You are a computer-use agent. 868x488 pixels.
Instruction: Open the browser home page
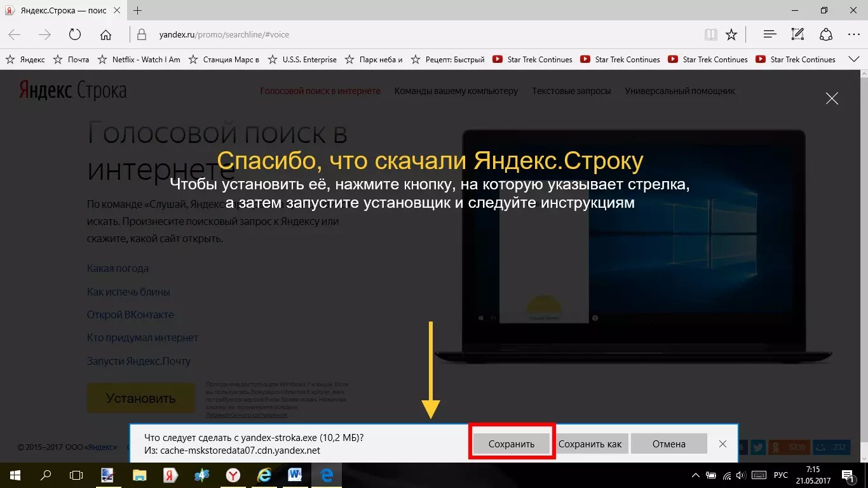tap(106, 34)
